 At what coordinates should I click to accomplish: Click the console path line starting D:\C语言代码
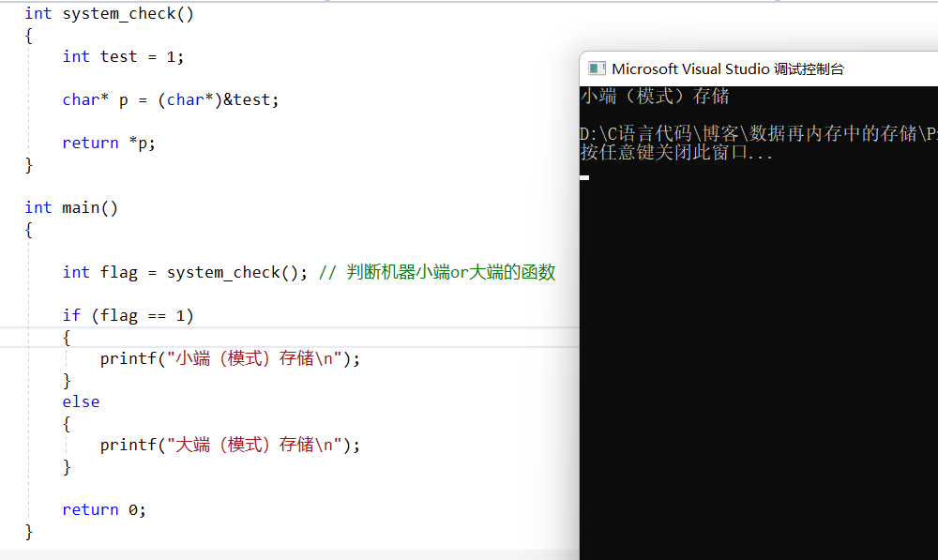759,133
